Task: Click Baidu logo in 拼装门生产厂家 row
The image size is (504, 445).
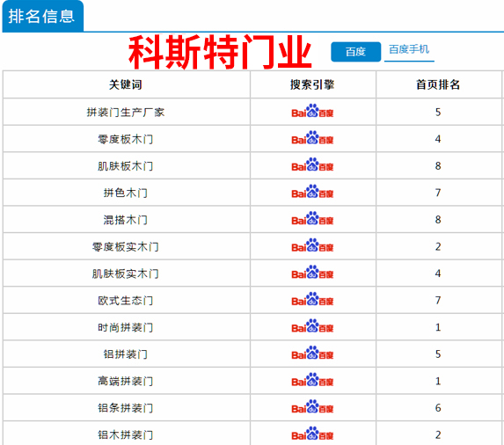Action: tap(312, 111)
